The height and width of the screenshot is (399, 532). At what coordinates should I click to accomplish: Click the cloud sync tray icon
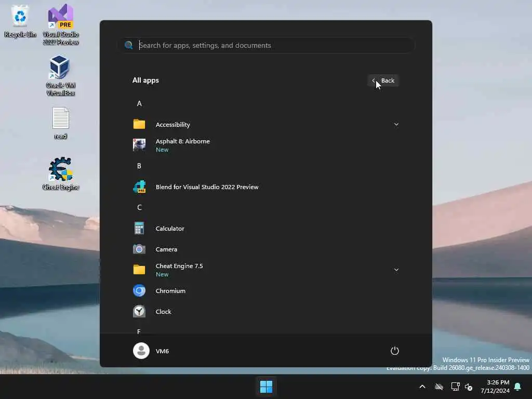click(439, 387)
